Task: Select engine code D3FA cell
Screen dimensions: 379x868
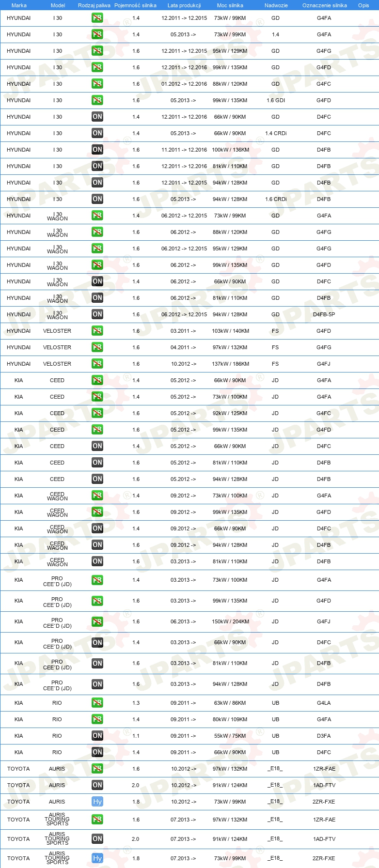Action: coord(324,736)
